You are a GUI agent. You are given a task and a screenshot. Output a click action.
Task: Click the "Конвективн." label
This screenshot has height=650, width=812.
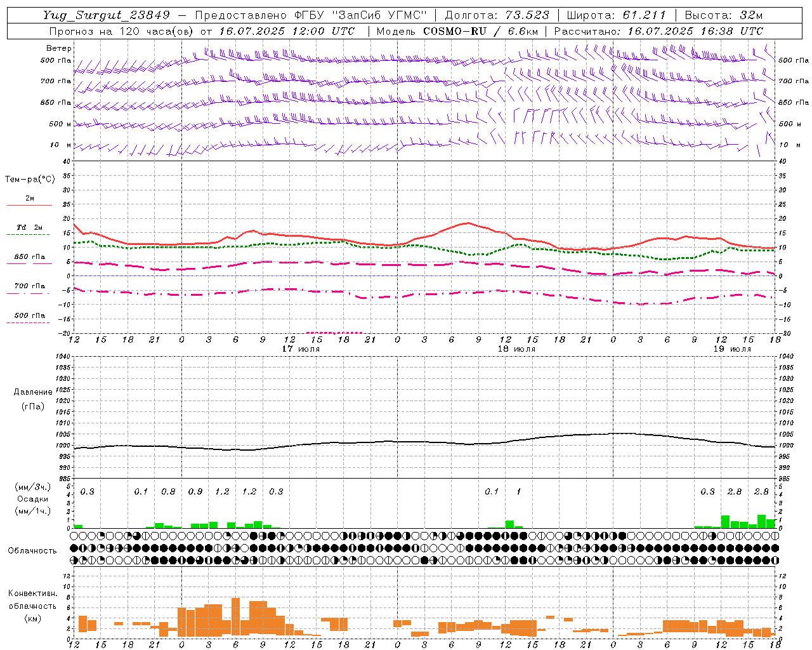[33, 594]
